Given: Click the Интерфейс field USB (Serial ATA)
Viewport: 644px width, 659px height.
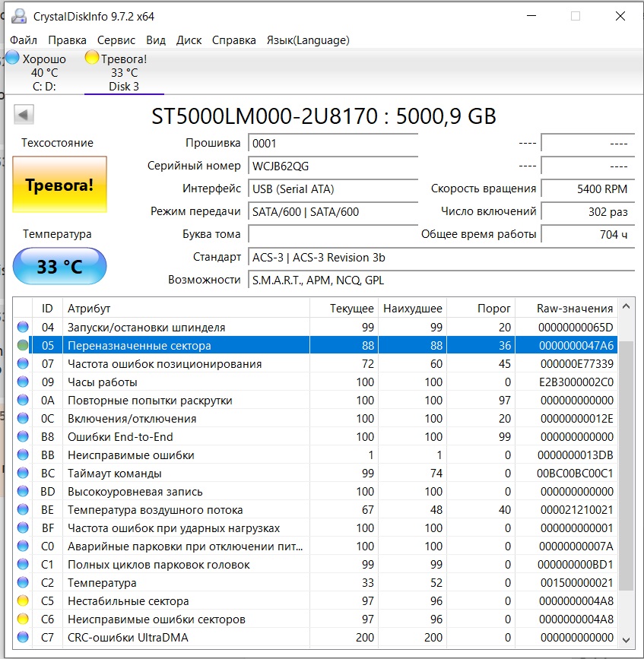Looking at the screenshot, I should pos(333,189).
